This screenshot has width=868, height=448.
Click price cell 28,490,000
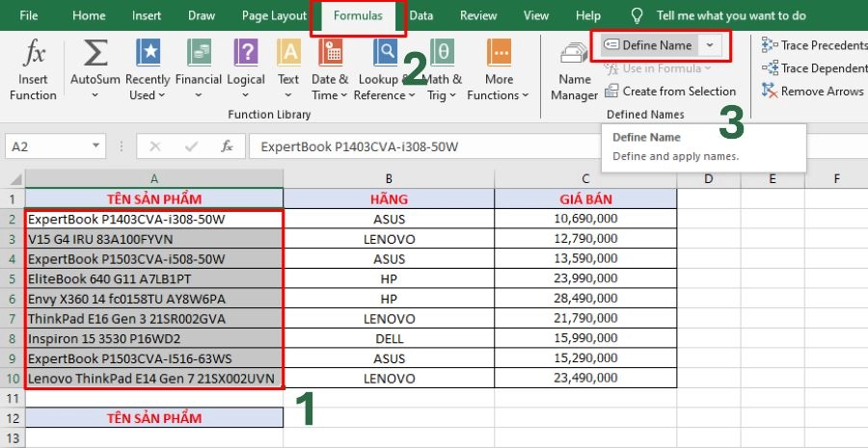585,299
